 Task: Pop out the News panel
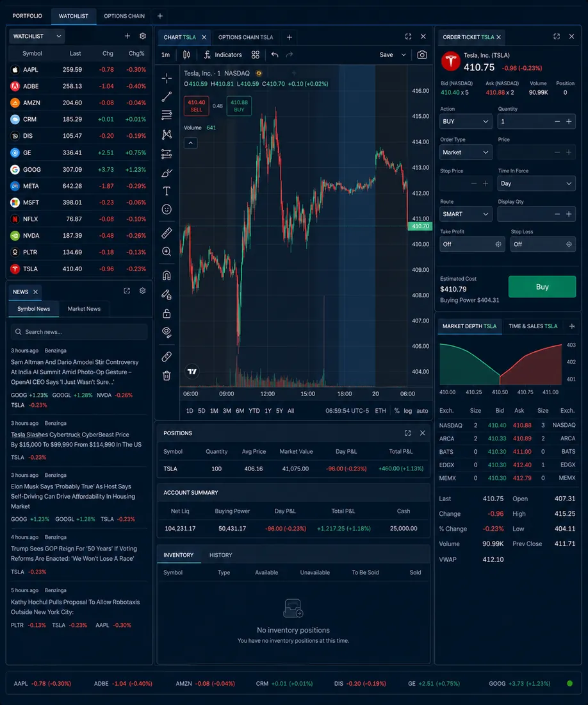click(x=127, y=291)
